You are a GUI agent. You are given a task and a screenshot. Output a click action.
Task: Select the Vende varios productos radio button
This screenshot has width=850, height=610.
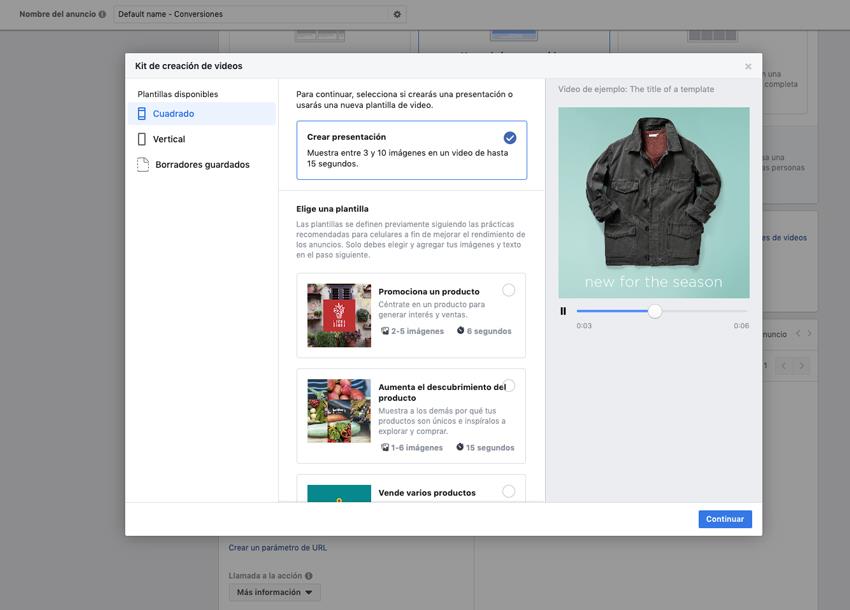[x=508, y=491]
